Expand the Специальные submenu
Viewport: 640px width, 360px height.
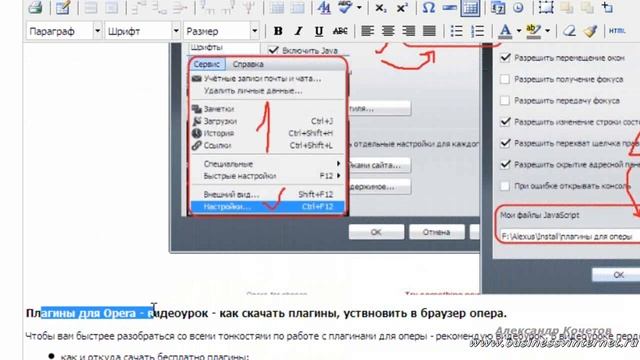coord(267,164)
